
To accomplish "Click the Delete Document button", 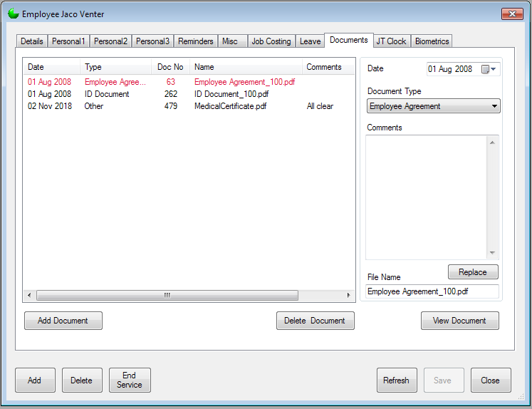I will click(x=315, y=321).
